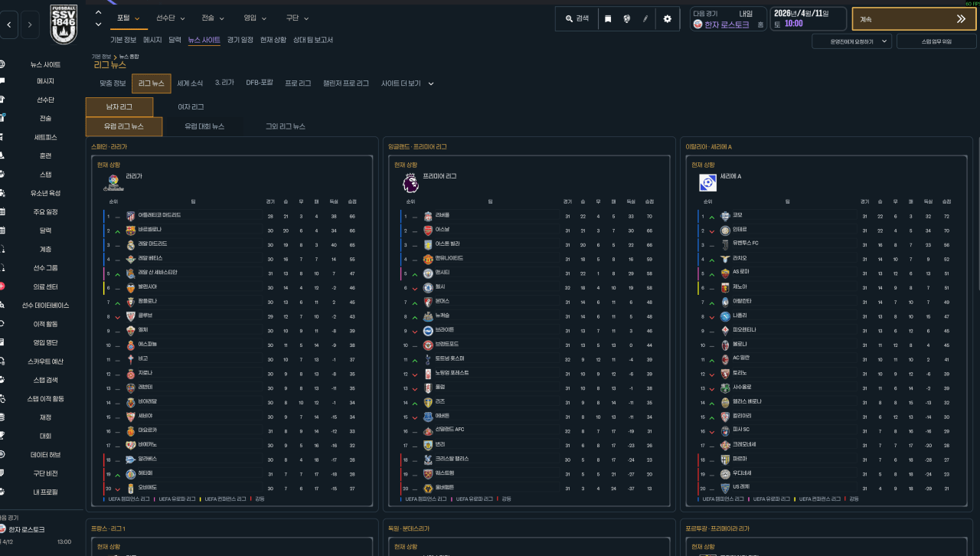Open the 세계 소식 tab
The image size is (980, 556).
pyautogui.click(x=190, y=83)
